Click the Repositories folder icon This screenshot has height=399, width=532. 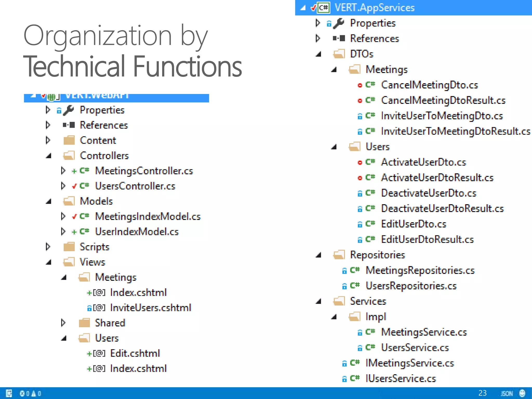pyautogui.click(x=339, y=255)
